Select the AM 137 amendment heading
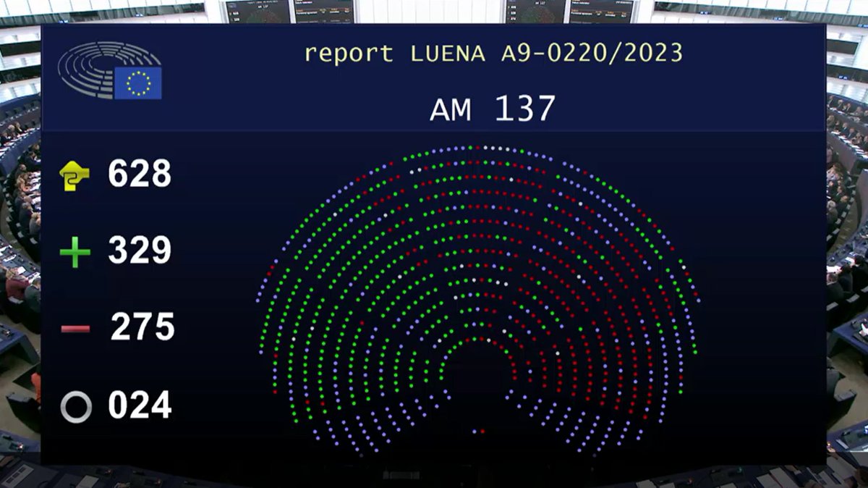This screenshot has width=868, height=488. pyautogui.click(x=494, y=109)
